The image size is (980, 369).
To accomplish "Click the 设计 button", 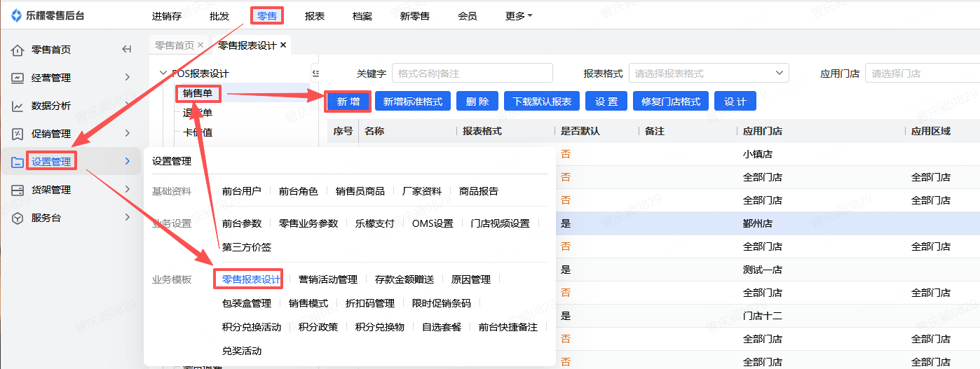I will (735, 102).
